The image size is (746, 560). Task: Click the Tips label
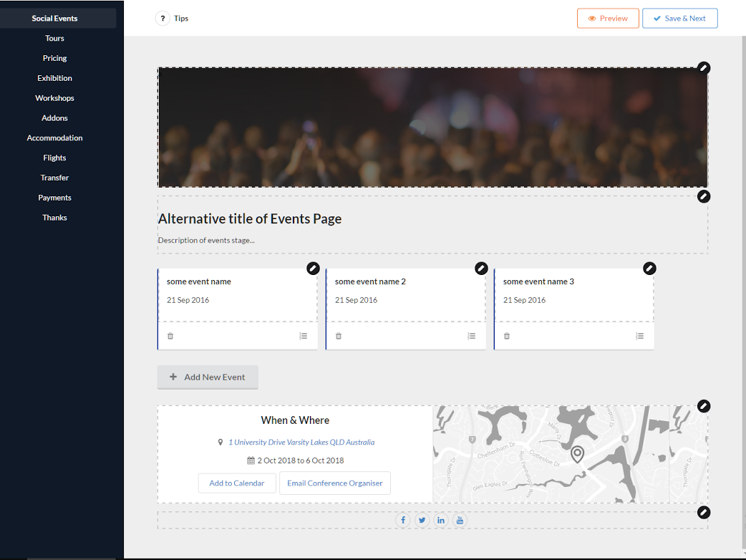pos(181,19)
